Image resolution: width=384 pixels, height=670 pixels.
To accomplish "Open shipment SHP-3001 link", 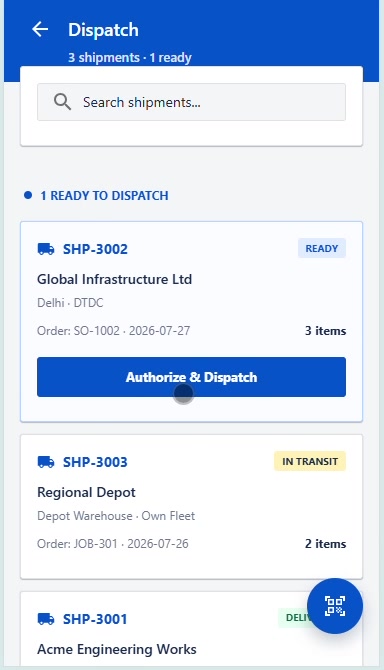I will (x=95, y=619).
